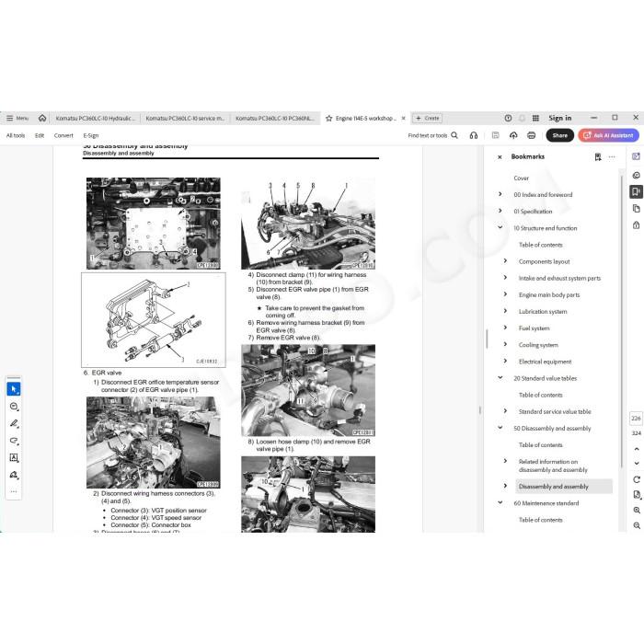Open more quick tools ellipsis
Image resolution: width=644 pixels, height=644 pixels.
coord(14,491)
